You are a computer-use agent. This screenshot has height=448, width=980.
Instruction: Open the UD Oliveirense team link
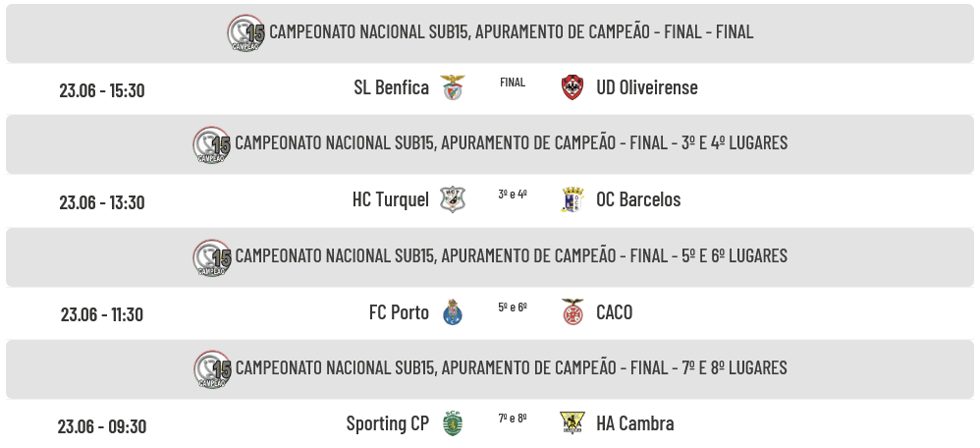647,87
